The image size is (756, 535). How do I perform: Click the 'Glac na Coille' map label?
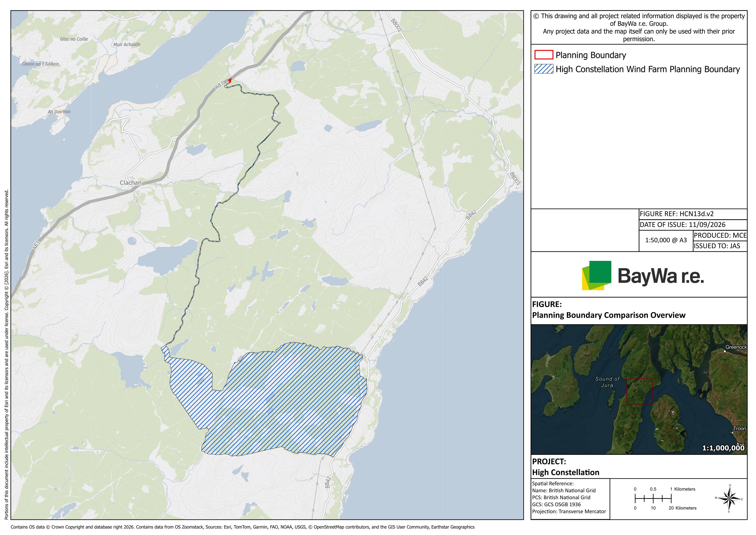[x=74, y=39]
